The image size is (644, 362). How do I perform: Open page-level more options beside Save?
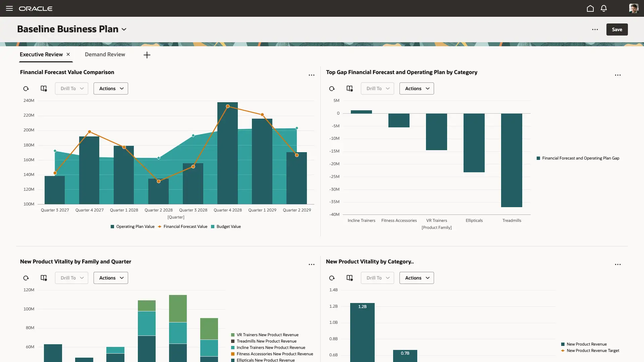click(595, 29)
